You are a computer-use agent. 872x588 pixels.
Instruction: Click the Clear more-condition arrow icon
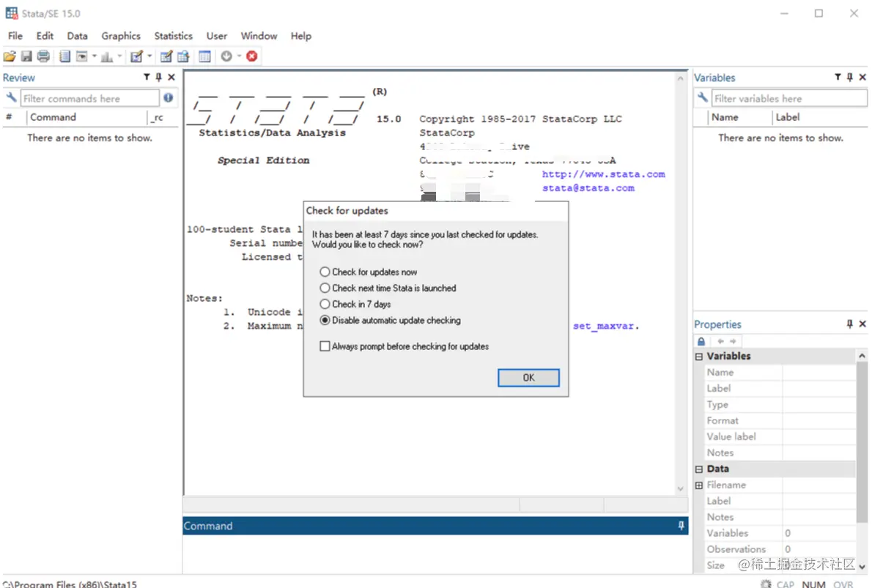pyautogui.click(x=226, y=56)
